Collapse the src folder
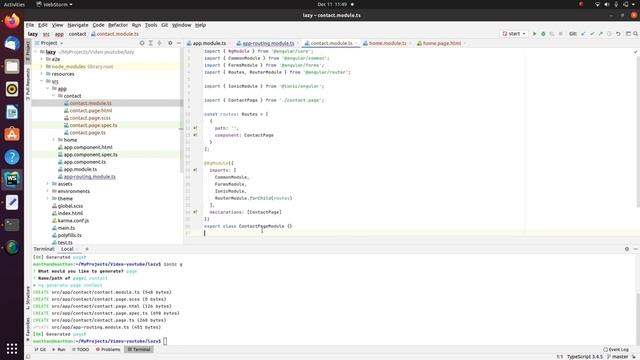 point(42,81)
